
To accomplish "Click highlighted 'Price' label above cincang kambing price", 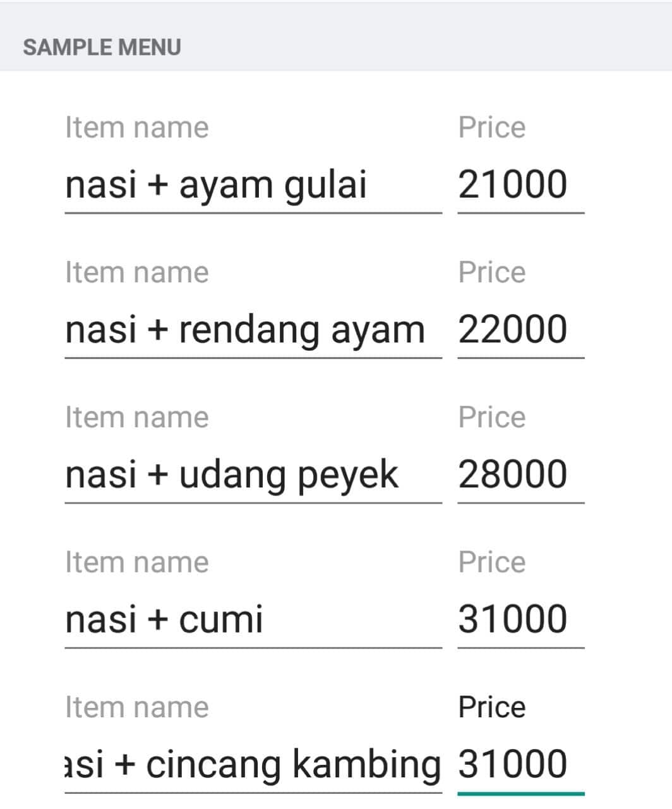I will [491, 707].
